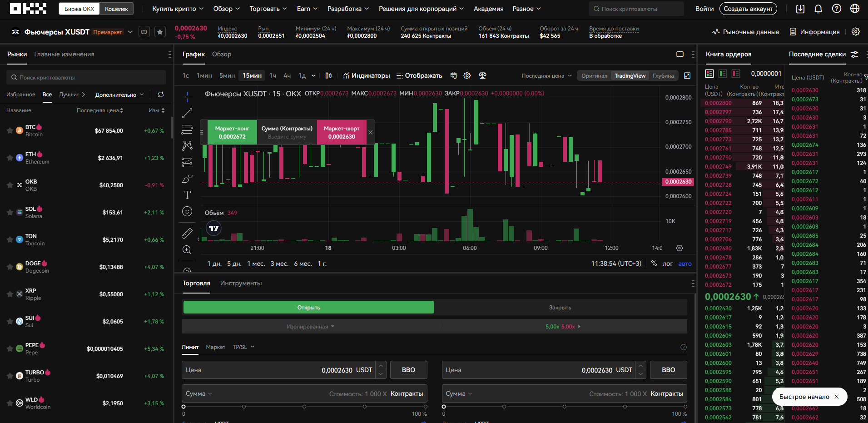The image size is (868, 423).
Task: Expand chart to fullscreen icon
Action: tap(687, 75)
